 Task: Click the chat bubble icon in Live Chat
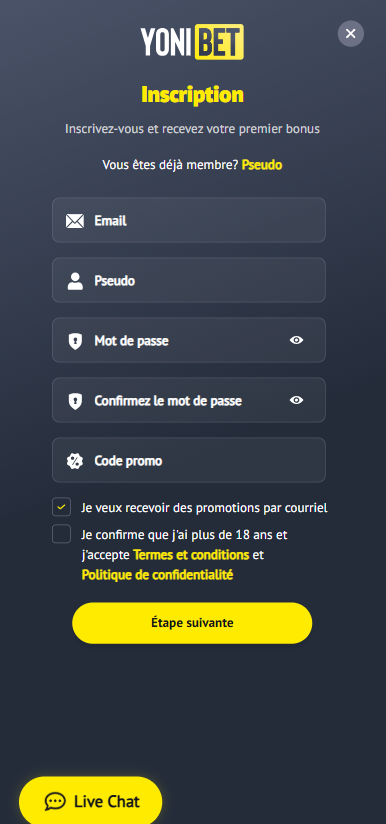tap(55, 801)
